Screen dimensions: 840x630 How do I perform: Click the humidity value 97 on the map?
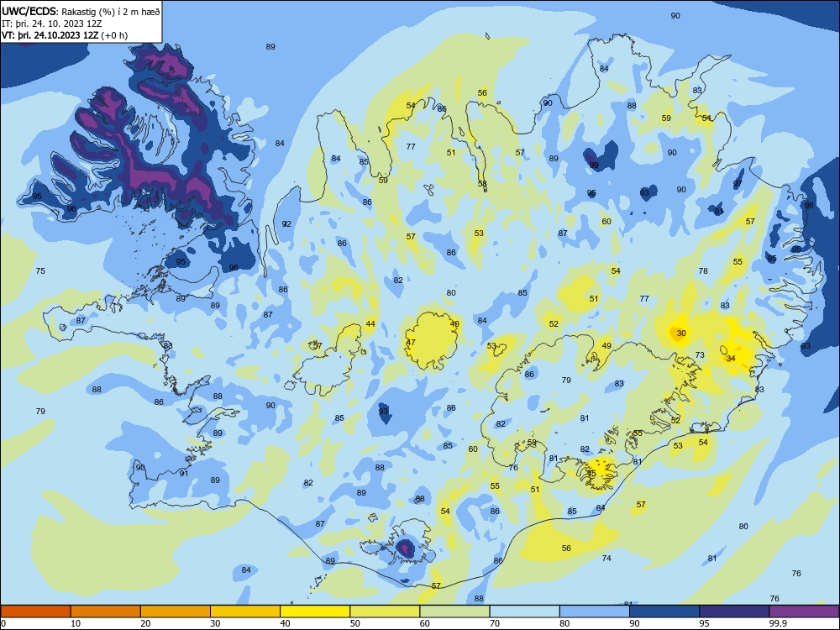coord(738,184)
